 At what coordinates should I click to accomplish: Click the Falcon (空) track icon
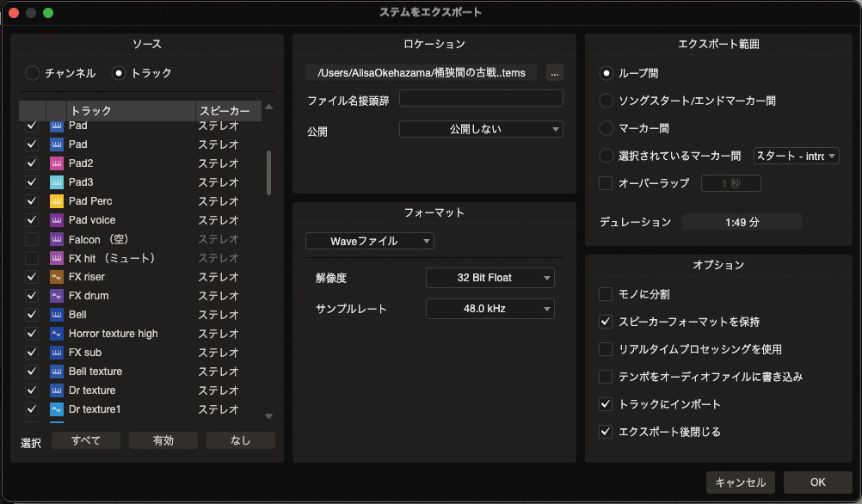pos(57,239)
